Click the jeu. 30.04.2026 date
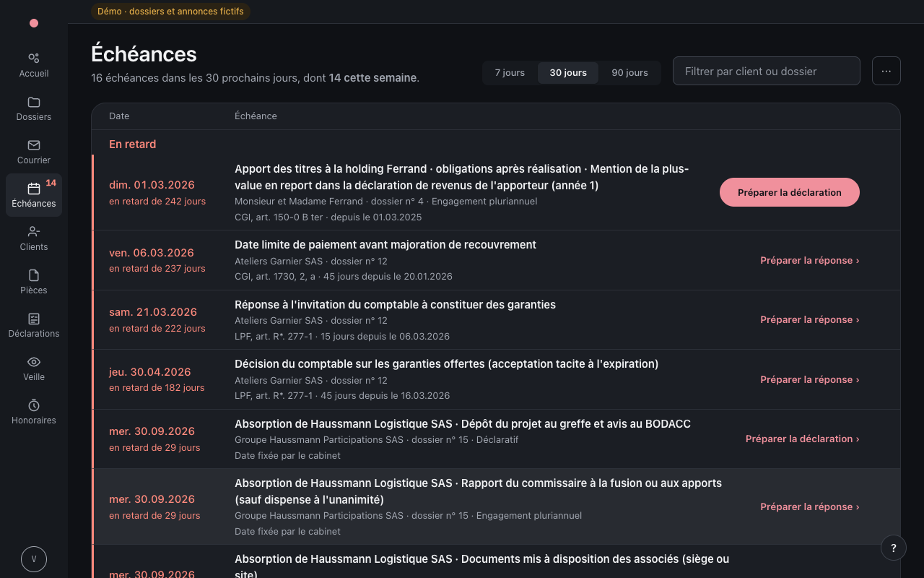Image resolution: width=924 pixels, height=578 pixels. coord(150,372)
